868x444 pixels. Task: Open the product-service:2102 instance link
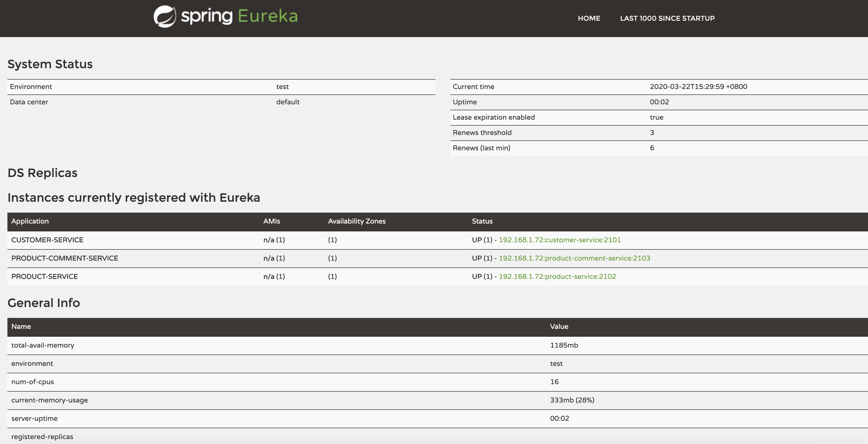[x=557, y=276]
